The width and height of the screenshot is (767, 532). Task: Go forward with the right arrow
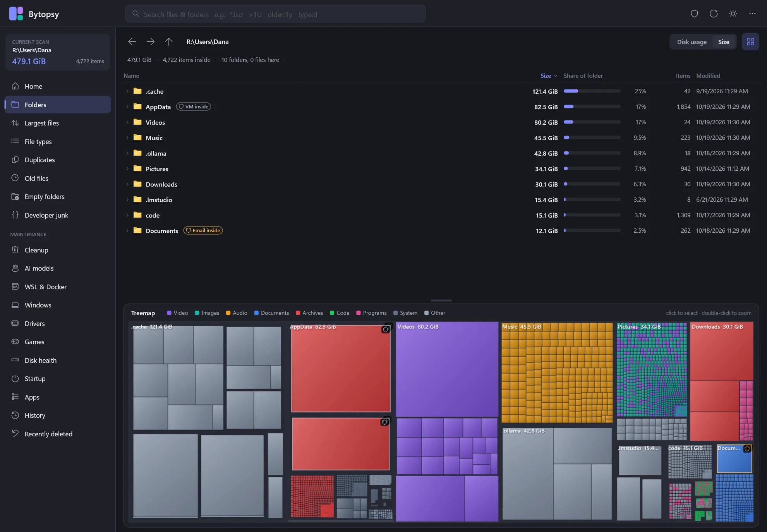(150, 41)
